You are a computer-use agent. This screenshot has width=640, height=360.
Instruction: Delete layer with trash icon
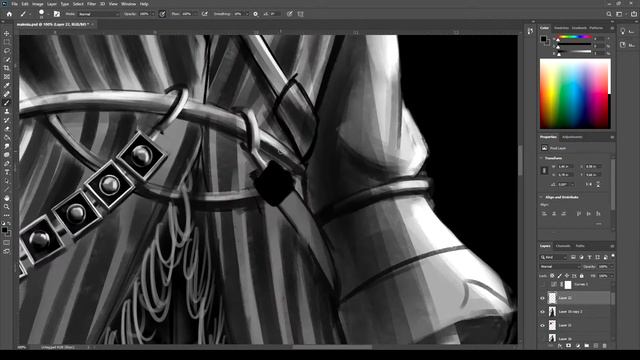tap(604, 346)
